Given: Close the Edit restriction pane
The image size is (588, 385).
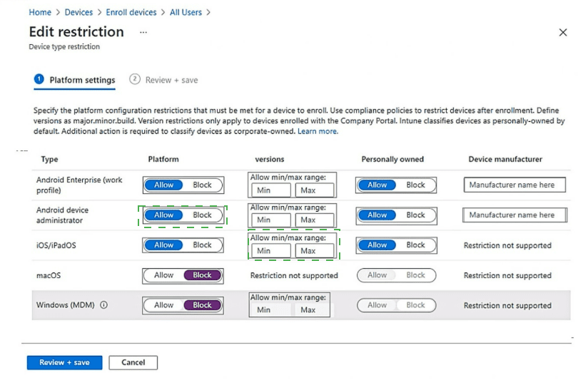Looking at the screenshot, I should (x=562, y=33).
